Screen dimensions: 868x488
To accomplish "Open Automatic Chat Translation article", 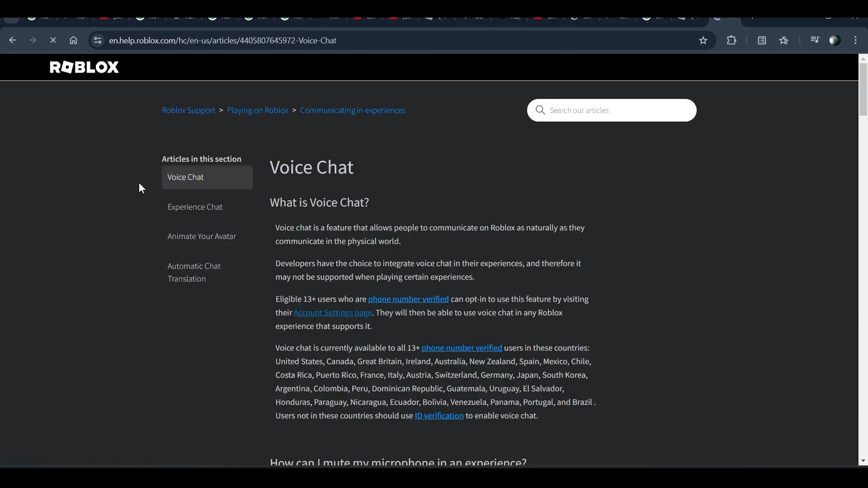I will point(194,272).
